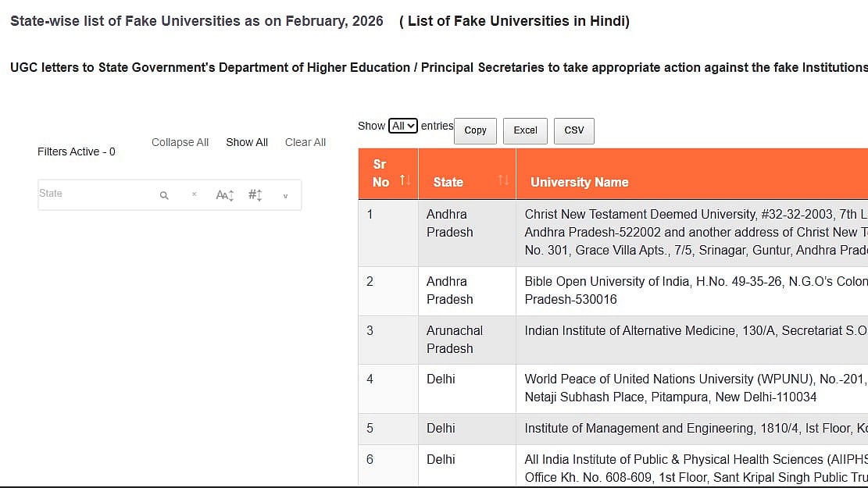
Task: Click inside the State filter input field
Action: click(94, 194)
